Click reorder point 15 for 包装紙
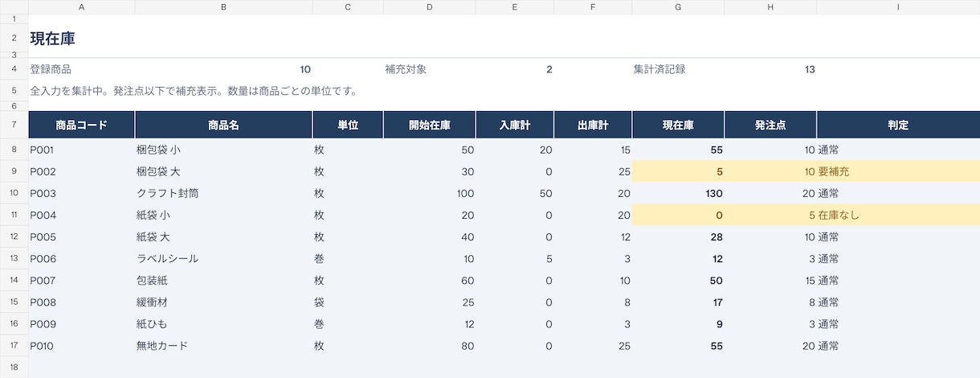980x378 pixels. pyautogui.click(x=809, y=280)
